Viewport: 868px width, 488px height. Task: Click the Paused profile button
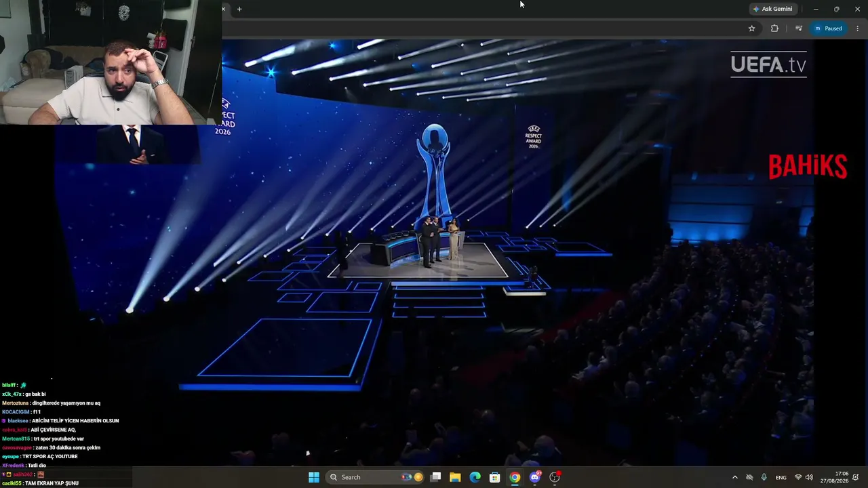click(x=828, y=28)
